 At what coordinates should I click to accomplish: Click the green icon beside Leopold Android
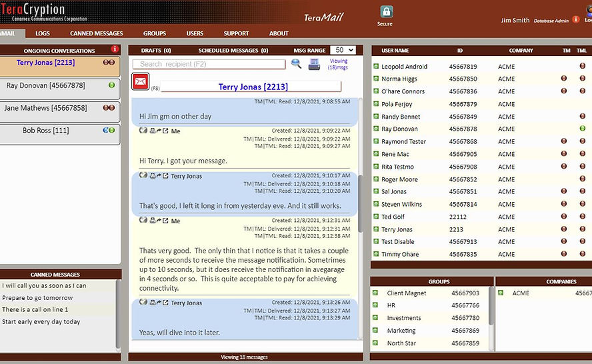coord(376,66)
